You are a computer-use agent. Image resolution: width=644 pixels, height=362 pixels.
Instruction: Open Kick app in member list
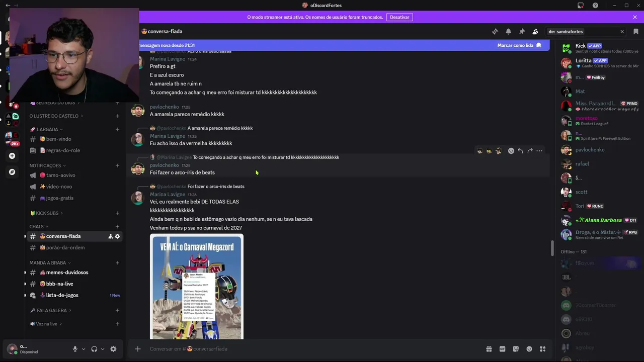(600, 48)
